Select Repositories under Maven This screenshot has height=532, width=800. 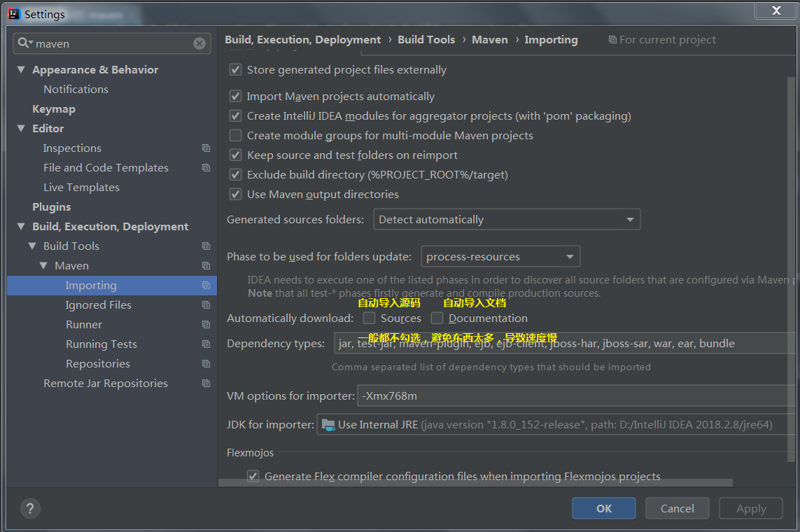click(98, 364)
